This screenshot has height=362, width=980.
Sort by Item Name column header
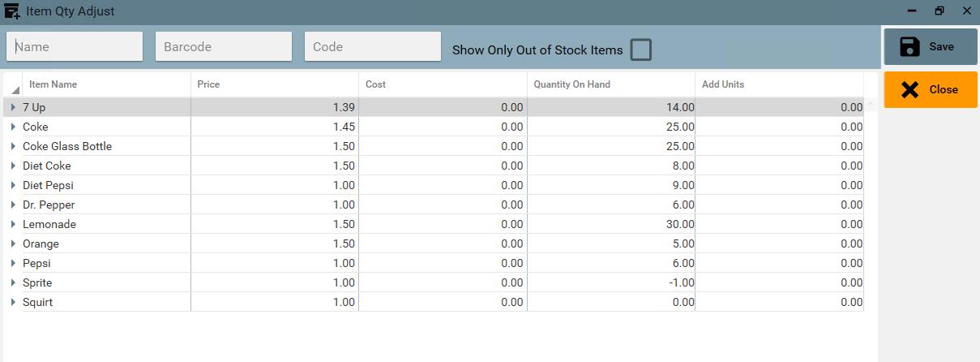tap(107, 84)
